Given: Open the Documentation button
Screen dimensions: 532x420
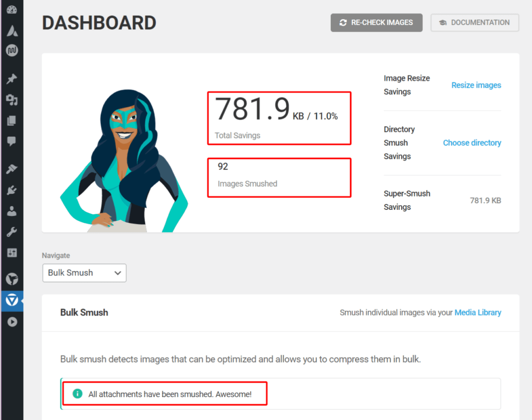Looking at the screenshot, I should point(475,23).
